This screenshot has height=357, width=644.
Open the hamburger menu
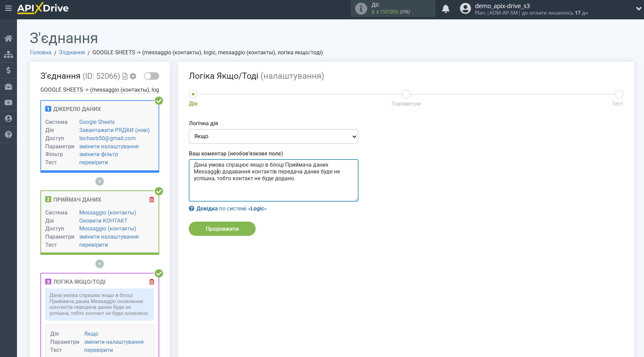(x=8, y=8)
